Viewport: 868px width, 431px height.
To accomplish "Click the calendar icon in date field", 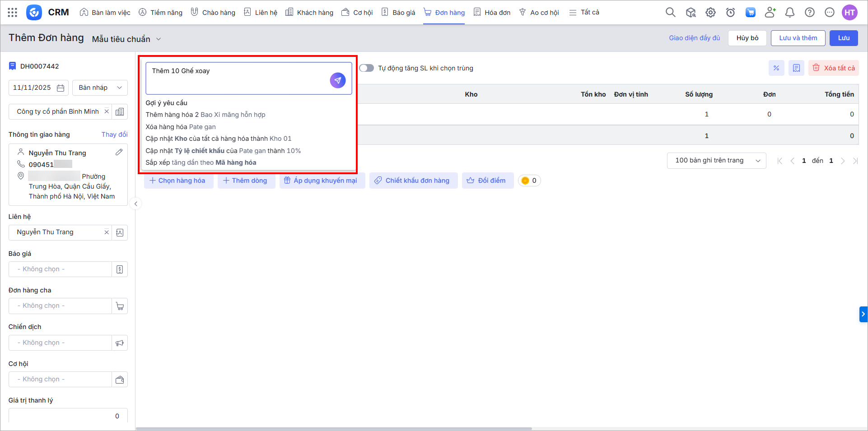I will [x=61, y=88].
